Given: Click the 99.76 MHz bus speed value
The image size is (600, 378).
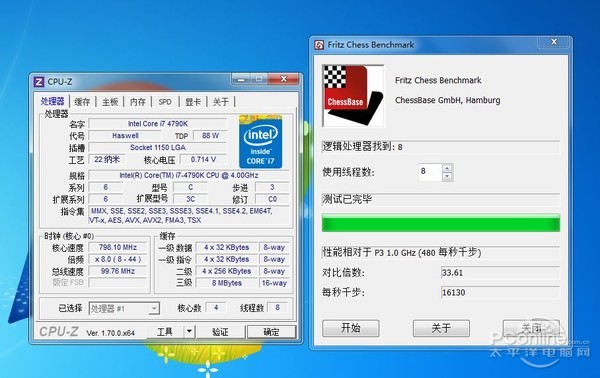Looking at the screenshot, I should 118,271.
